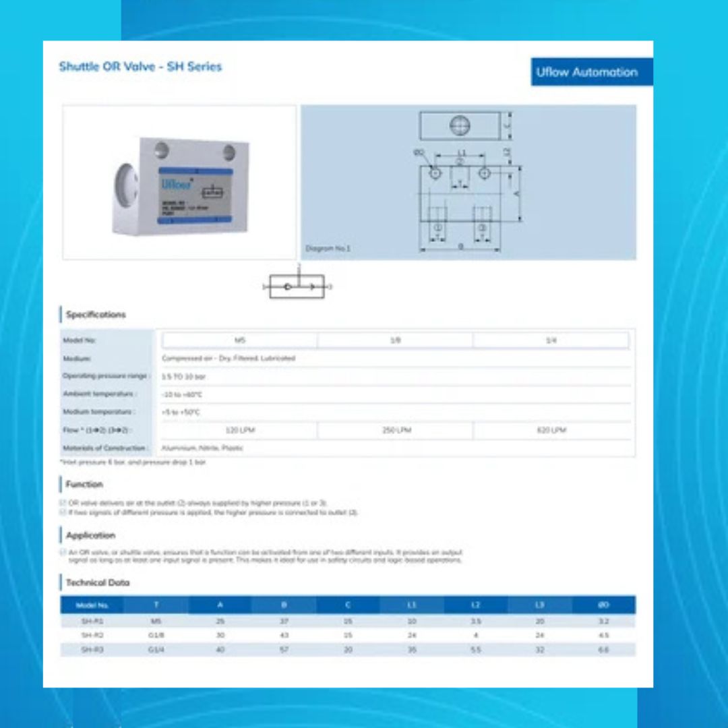Click the Uflow Automation brand badge
The width and height of the screenshot is (728, 728).
pos(592,72)
